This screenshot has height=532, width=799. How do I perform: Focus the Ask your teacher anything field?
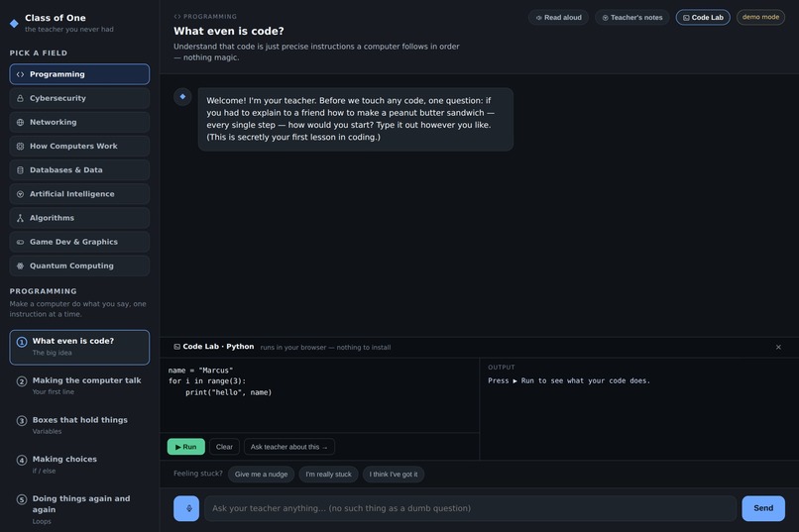470,508
